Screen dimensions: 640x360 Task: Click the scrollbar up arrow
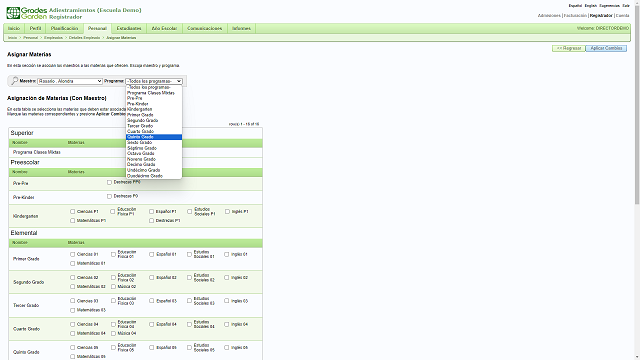[637, 2]
